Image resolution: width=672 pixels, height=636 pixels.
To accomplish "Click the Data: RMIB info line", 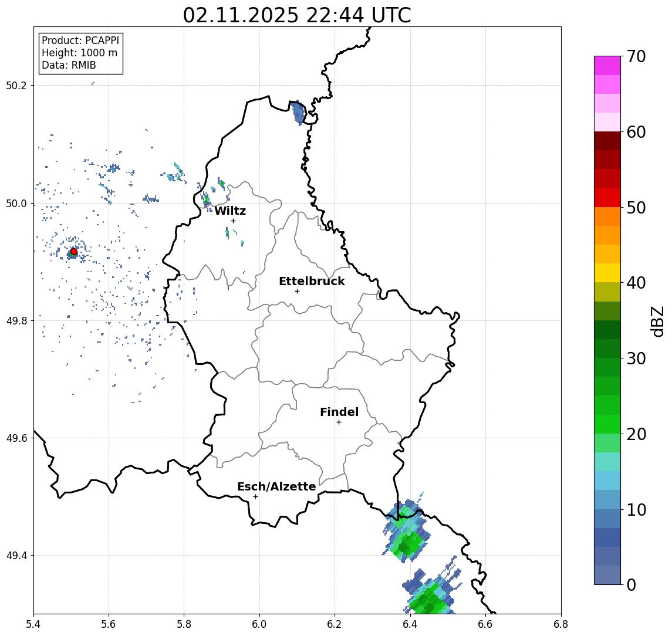I will point(69,65).
